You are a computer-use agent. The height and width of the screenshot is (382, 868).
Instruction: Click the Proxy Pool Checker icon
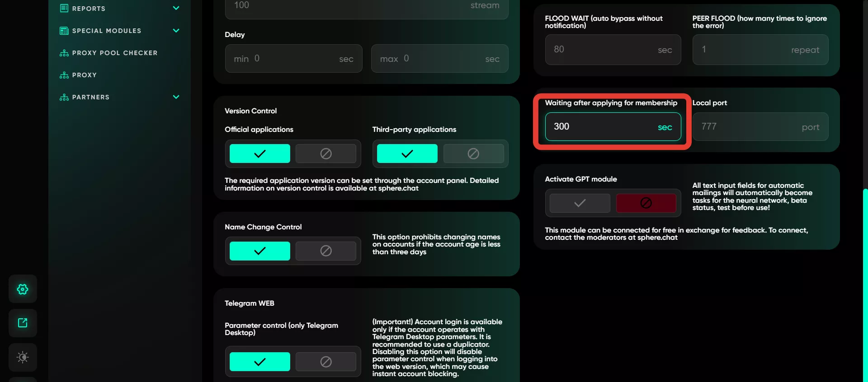point(64,53)
